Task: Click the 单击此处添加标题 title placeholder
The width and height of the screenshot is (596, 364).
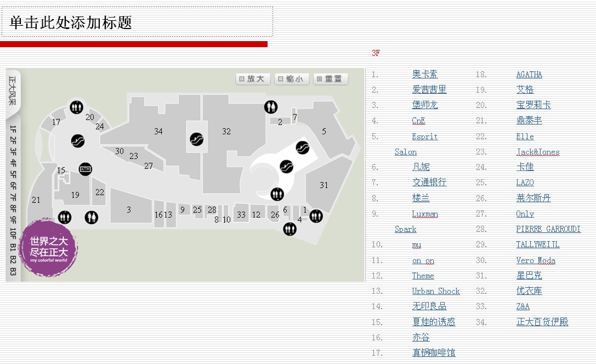Action: pos(136,22)
